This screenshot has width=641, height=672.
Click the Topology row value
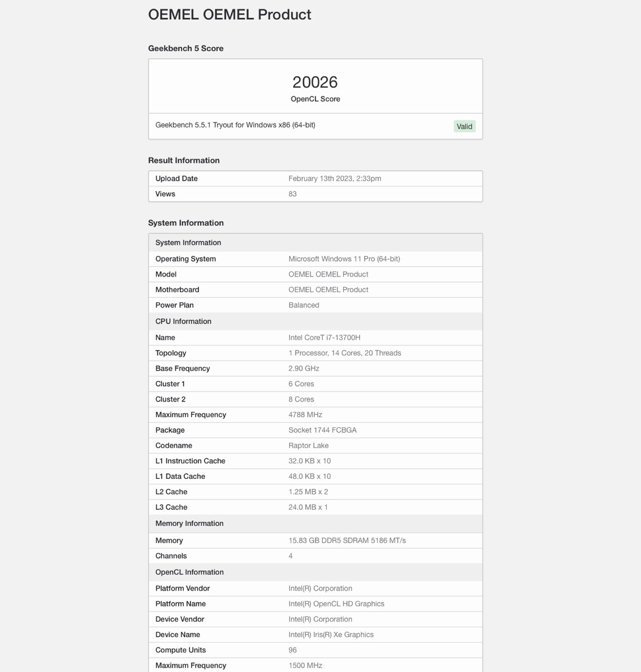coord(345,353)
